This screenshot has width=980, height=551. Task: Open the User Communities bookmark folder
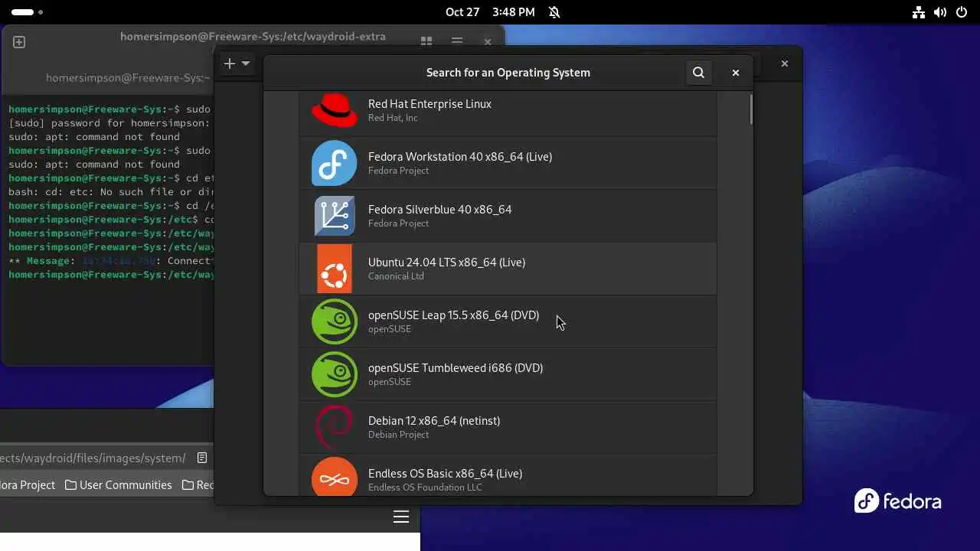[118, 485]
